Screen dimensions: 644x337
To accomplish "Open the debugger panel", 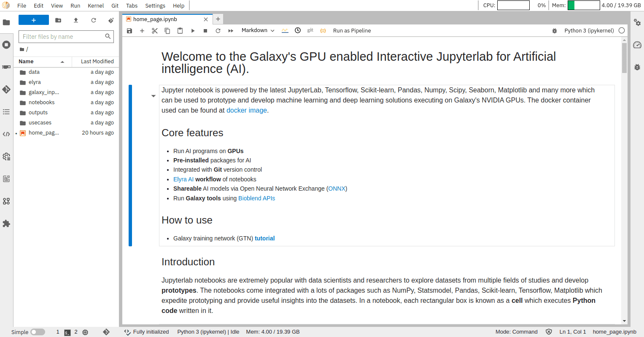I will (637, 67).
